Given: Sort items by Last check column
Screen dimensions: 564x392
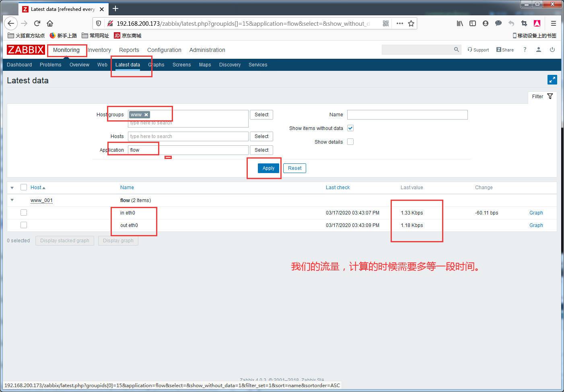Looking at the screenshot, I should click(338, 188).
